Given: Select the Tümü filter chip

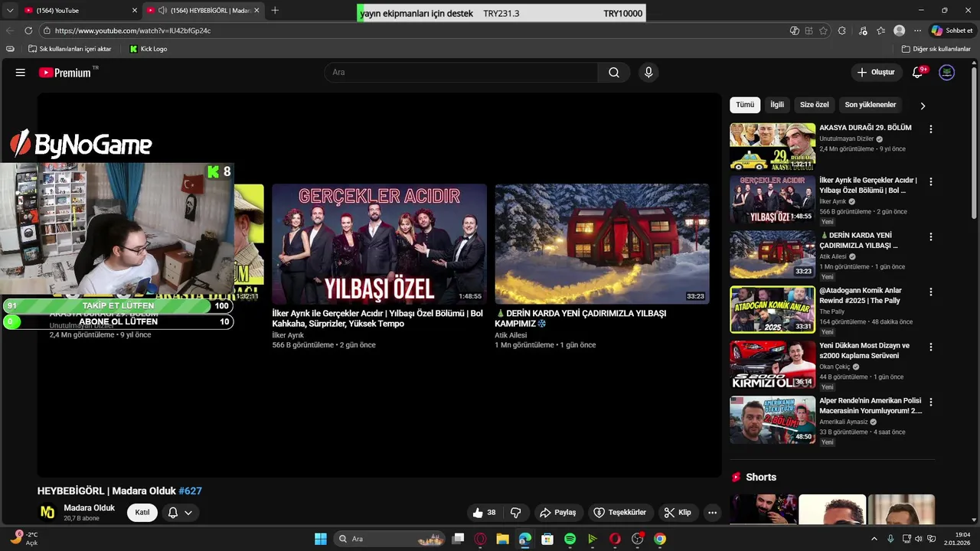Looking at the screenshot, I should pos(745,105).
